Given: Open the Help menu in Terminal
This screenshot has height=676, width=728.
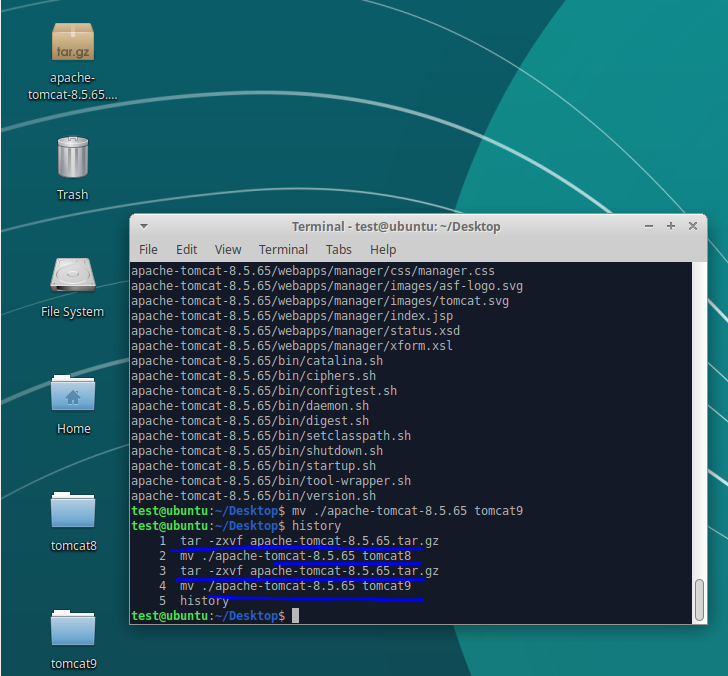Looking at the screenshot, I should click(x=383, y=250).
